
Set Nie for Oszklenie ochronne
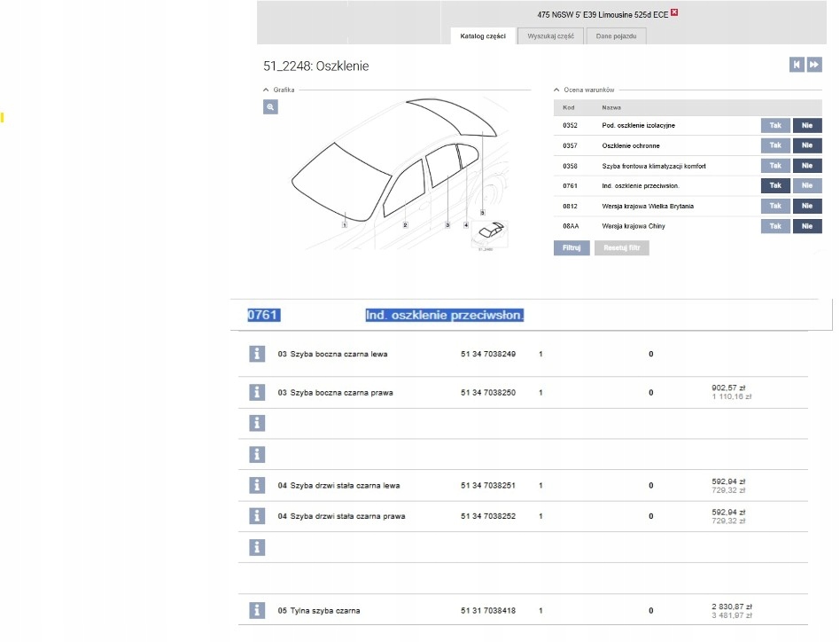[807, 145]
